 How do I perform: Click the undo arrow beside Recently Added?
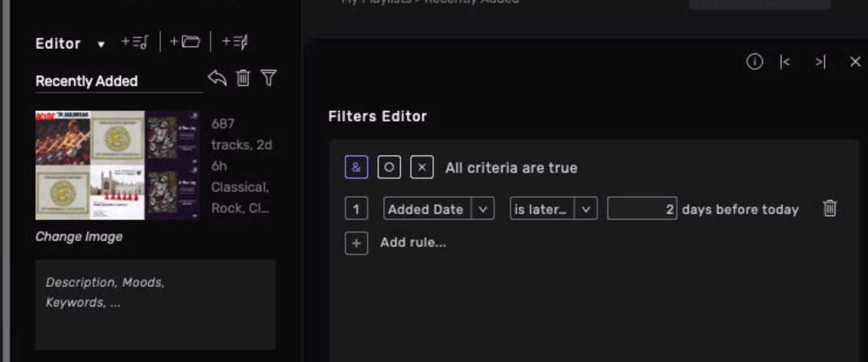pos(217,78)
